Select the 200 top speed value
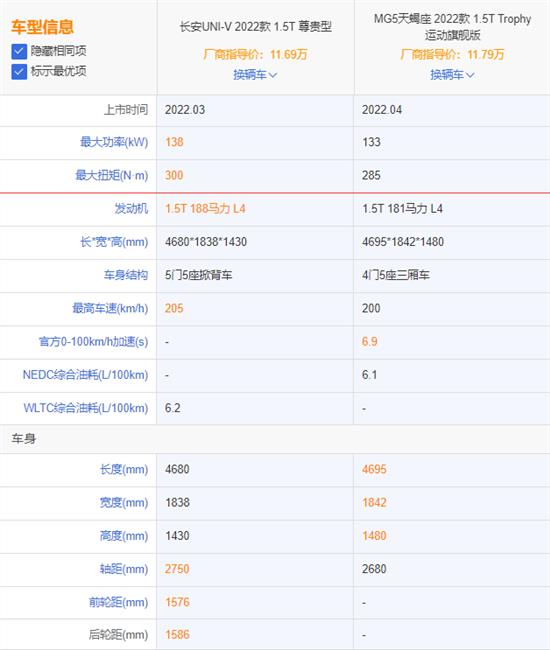550x650 pixels. [371, 308]
